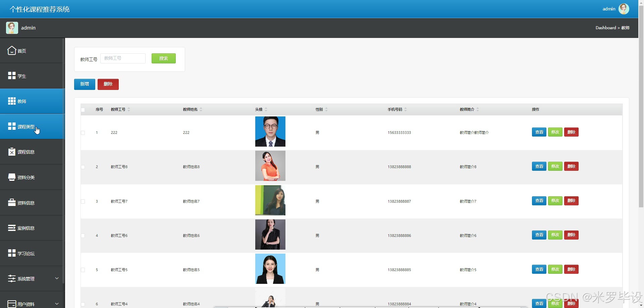Click 查看 for teacher 222
The height and width of the screenshot is (308, 644).
point(539,132)
